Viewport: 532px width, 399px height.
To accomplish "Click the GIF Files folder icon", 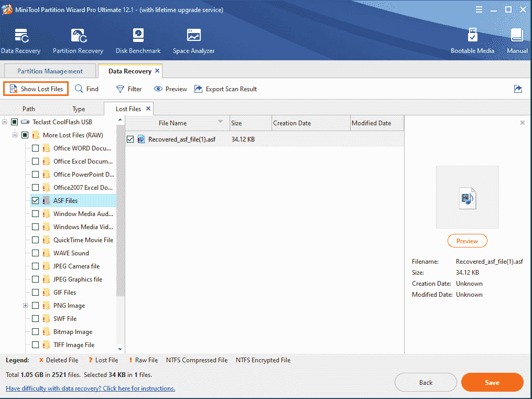I will point(46,293).
